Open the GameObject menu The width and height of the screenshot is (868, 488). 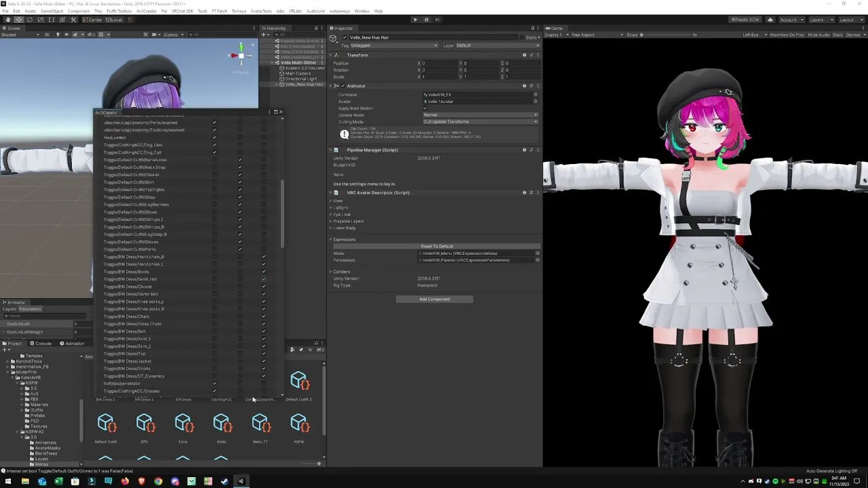52,12
